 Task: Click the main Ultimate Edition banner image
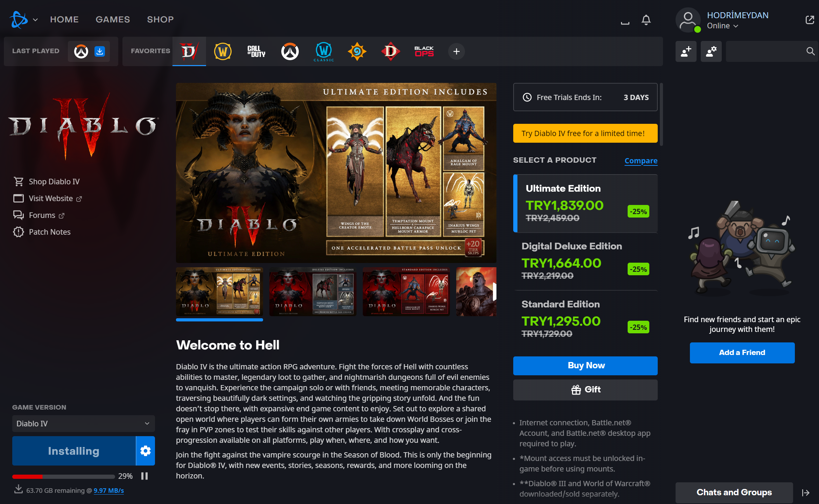(x=336, y=173)
